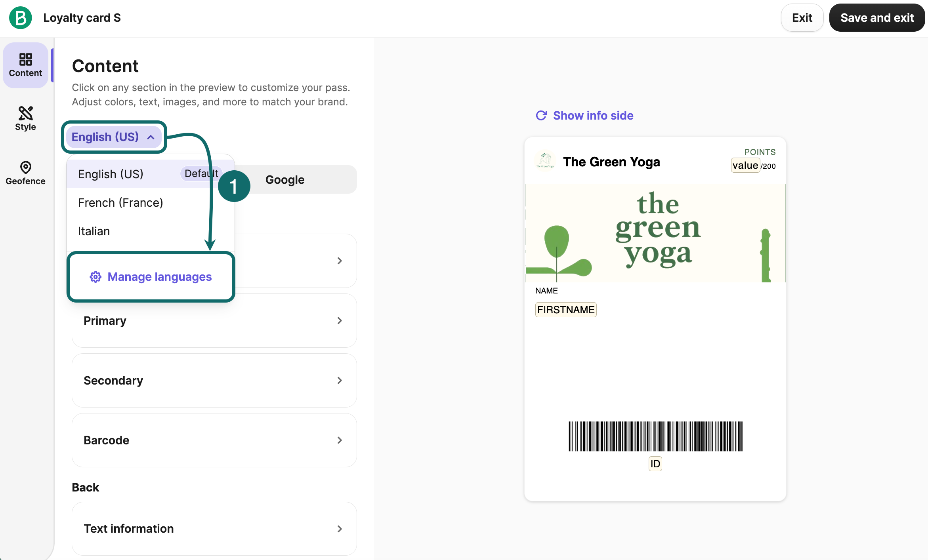Click the Show info side link
Image resolution: width=928 pixels, height=560 pixels.
tap(593, 115)
